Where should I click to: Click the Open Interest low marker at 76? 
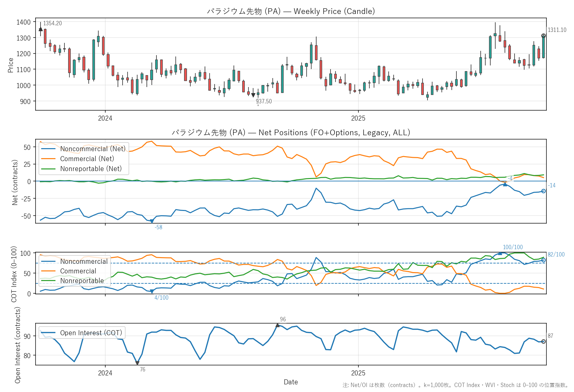click(x=137, y=363)
